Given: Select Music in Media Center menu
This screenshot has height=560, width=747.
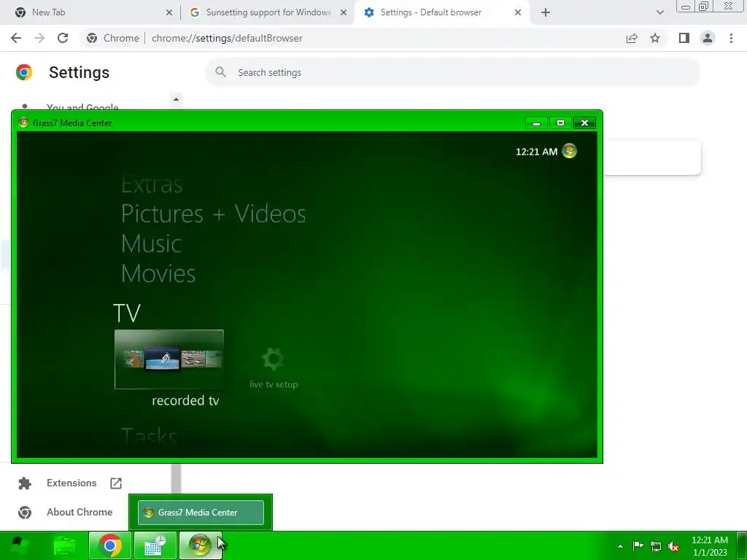Looking at the screenshot, I should tap(151, 244).
